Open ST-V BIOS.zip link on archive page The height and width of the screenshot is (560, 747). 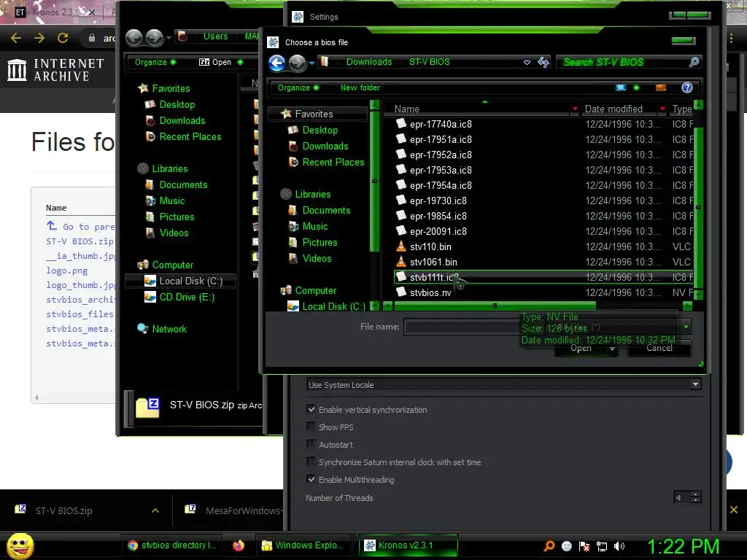(80, 241)
